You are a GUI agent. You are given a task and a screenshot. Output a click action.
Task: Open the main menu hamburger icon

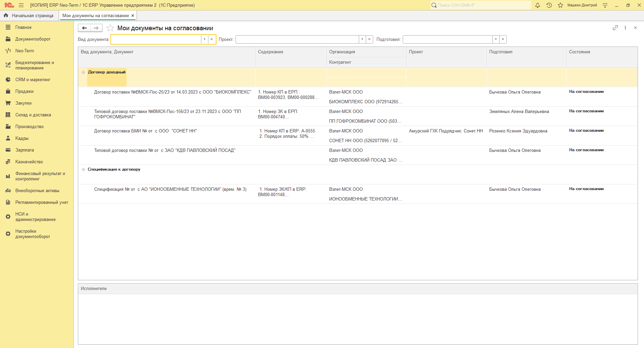(x=21, y=5)
